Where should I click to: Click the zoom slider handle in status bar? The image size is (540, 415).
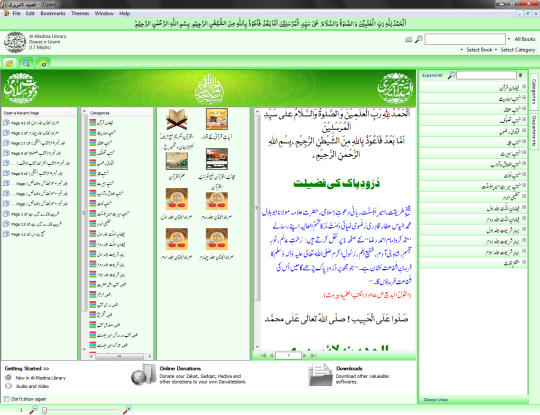click(44, 410)
